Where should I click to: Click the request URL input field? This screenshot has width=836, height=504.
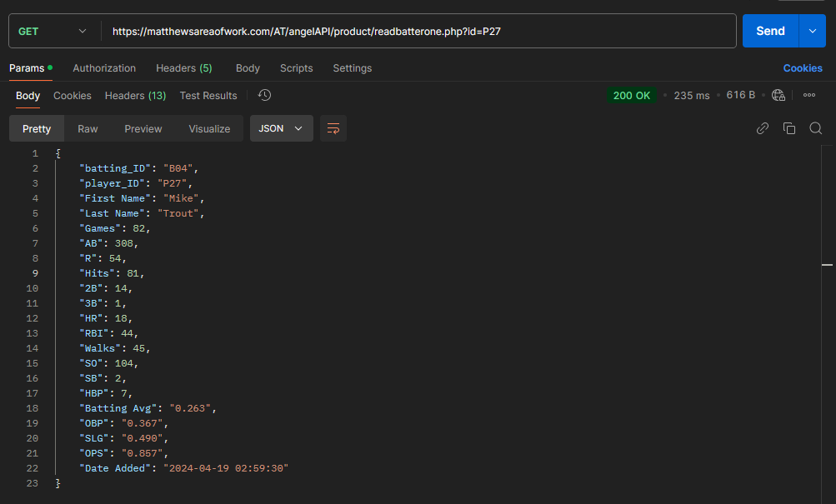point(418,32)
